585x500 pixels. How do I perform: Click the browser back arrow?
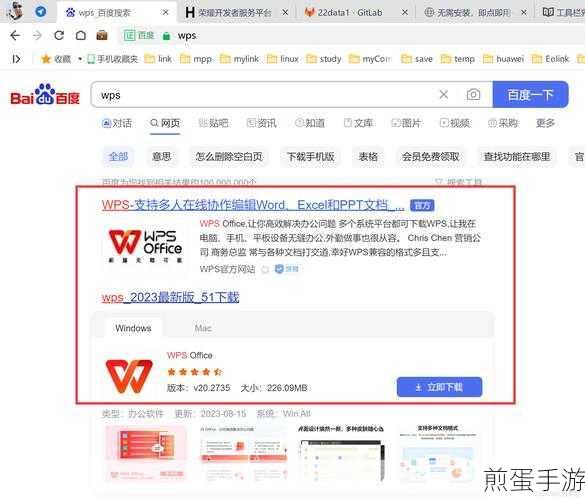(15, 36)
